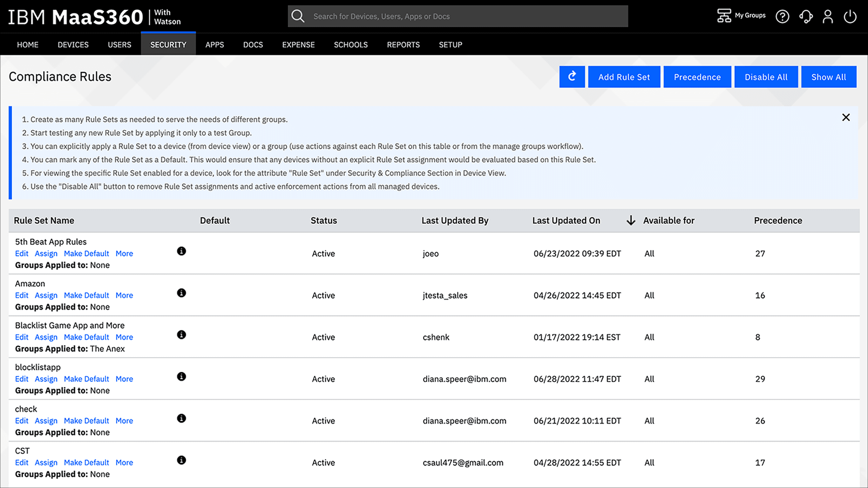Click the refresh rule sets button
Viewport: 868px width, 488px height.
tap(572, 77)
